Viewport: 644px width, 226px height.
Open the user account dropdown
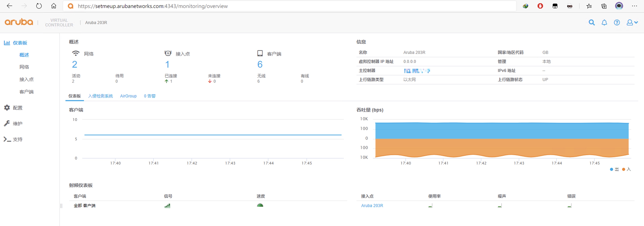coord(632,22)
